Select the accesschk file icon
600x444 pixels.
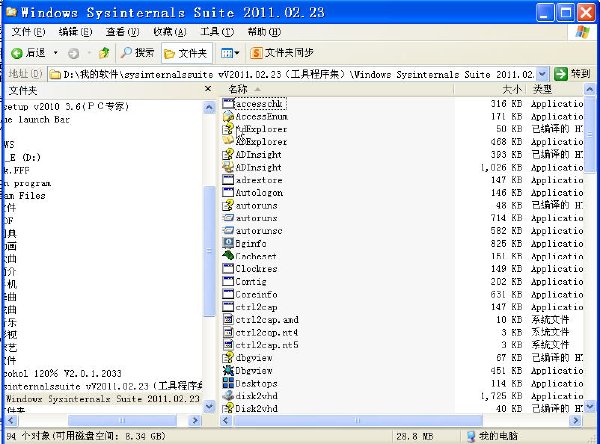228,103
